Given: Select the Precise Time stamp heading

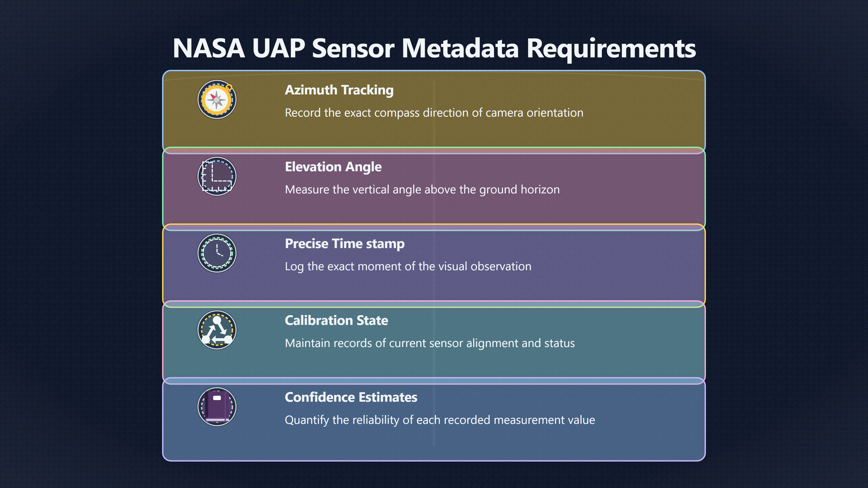Looking at the screenshot, I should pyautogui.click(x=344, y=244).
